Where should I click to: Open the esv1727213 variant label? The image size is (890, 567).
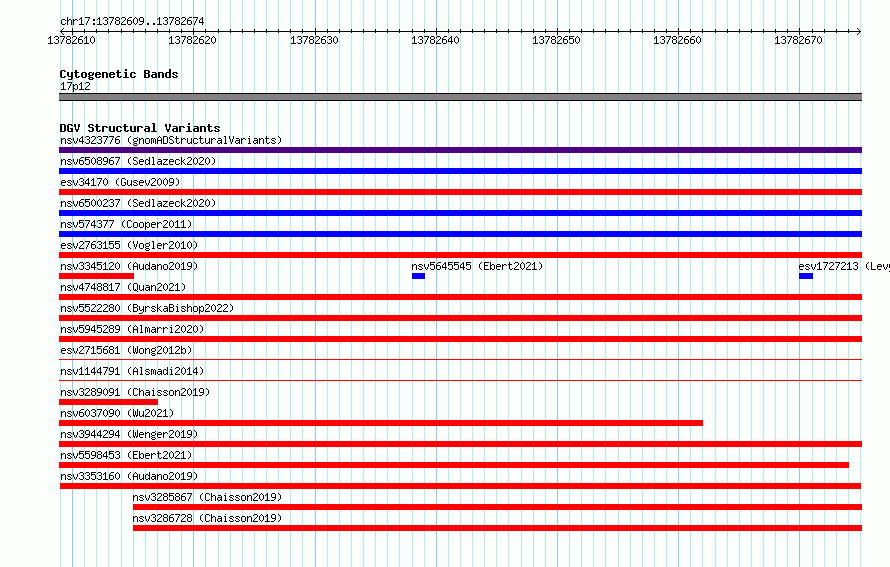click(x=843, y=266)
